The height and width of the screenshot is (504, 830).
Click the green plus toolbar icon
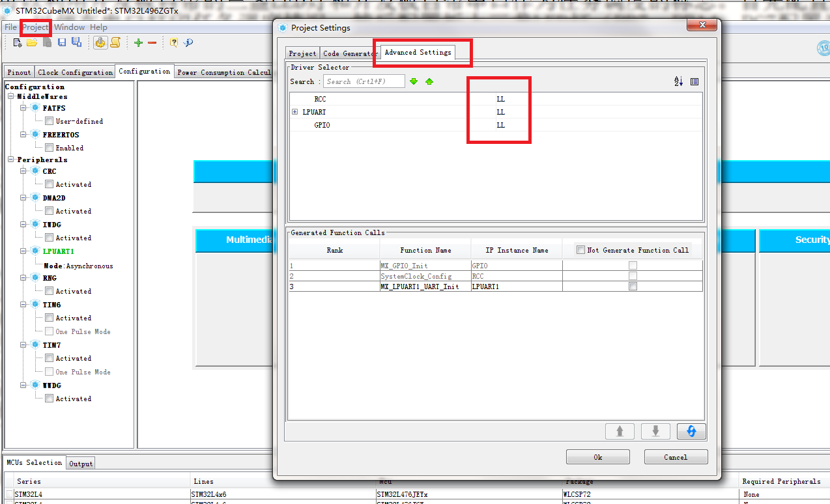tap(138, 43)
